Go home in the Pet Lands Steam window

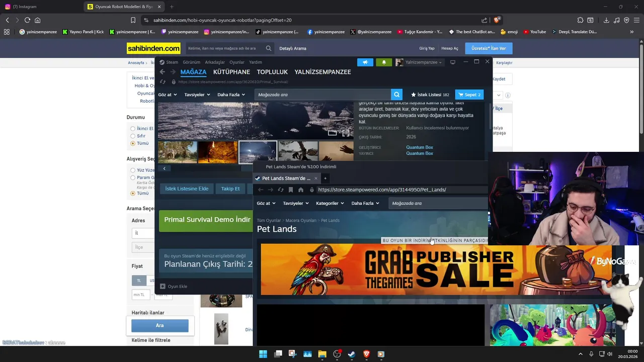pyautogui.click(x=301, y=190)
